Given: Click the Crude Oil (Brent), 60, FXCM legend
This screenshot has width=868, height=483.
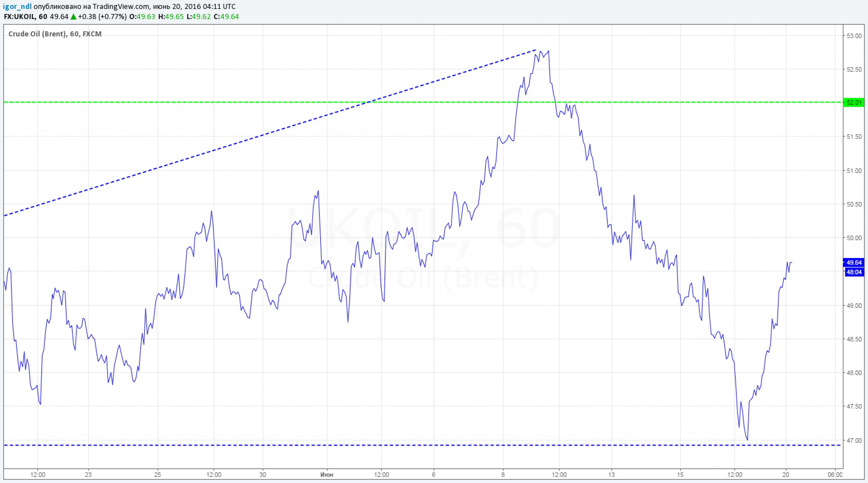Looking at the screenshot, I should pyautogui.click(x=55, y=34).
